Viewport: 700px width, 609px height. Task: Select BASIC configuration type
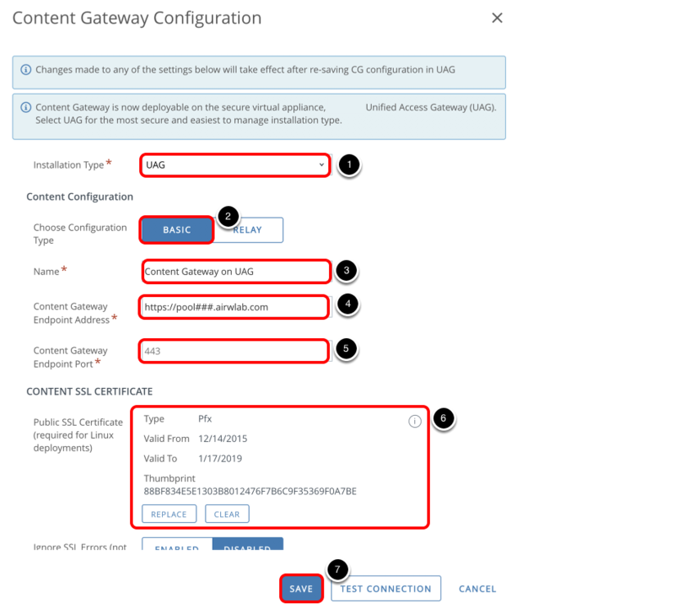[177, 230]
